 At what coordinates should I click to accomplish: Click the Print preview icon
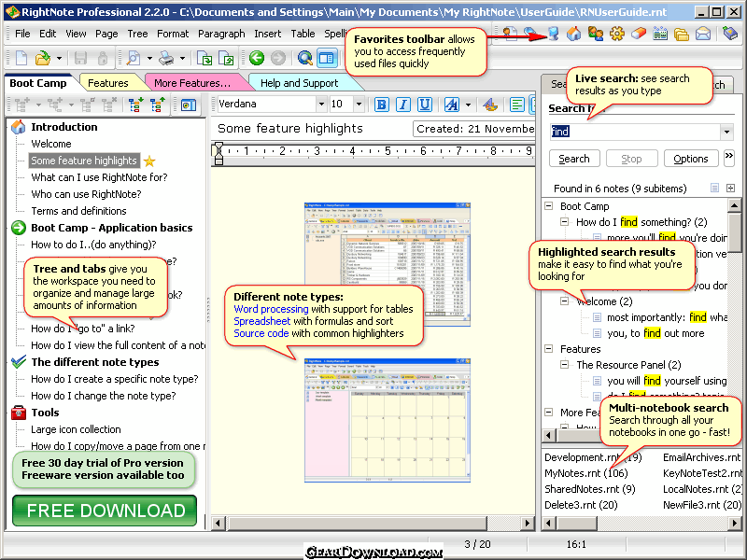133,58
